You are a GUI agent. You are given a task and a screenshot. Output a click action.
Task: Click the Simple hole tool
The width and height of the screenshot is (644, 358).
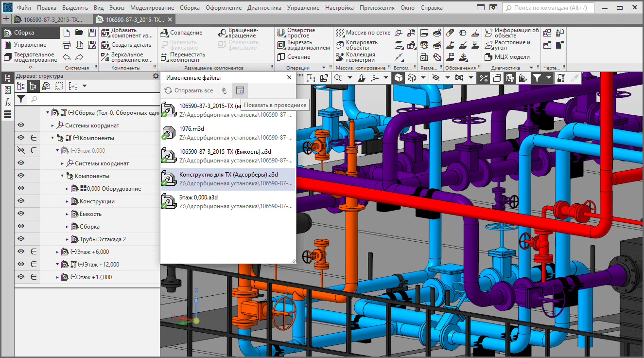[x=281, y=33]
